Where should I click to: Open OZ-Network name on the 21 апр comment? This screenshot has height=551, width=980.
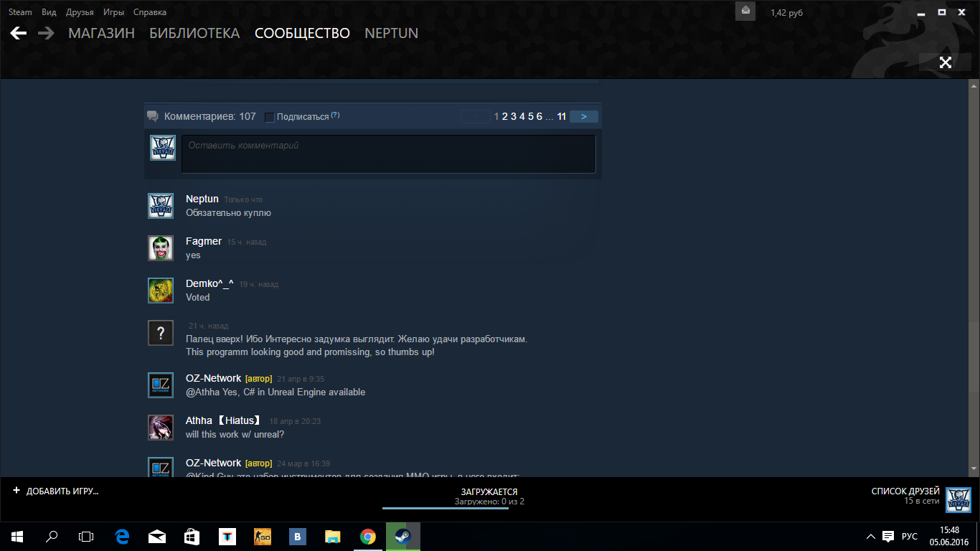tap(213, 378)
